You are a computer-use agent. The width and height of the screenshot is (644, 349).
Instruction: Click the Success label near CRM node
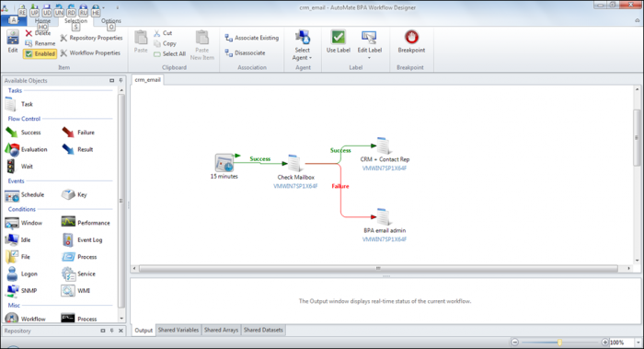[x=340, y=150]
